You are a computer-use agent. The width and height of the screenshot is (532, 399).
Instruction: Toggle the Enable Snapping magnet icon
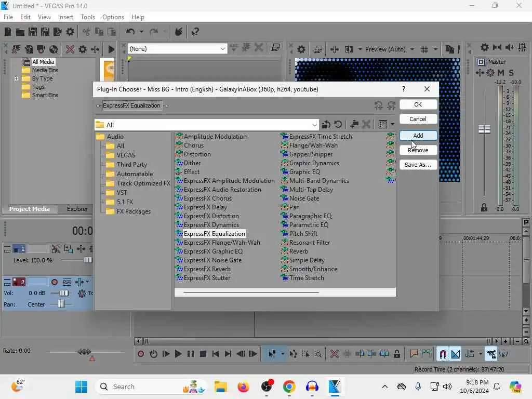443,354
